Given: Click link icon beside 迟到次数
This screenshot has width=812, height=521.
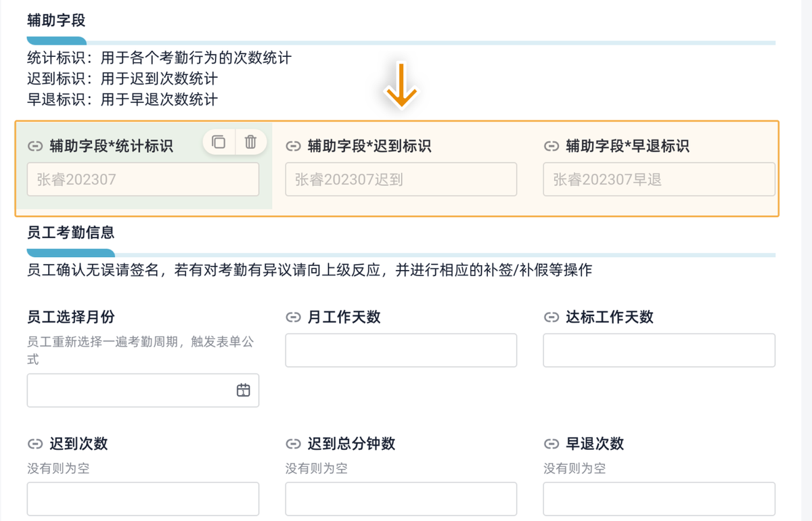Looking at the screenshot, I should 35,444.
